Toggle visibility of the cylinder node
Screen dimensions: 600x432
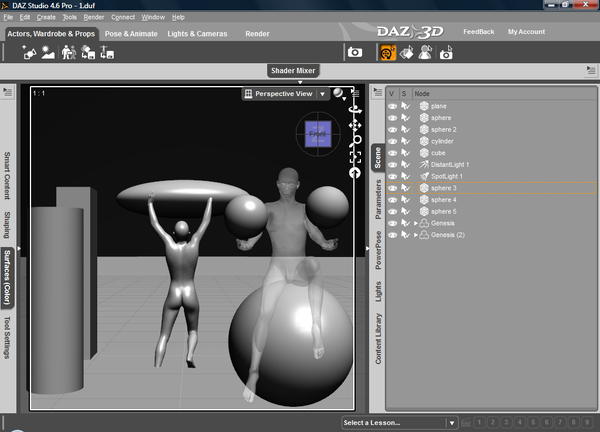click(392, 142)
